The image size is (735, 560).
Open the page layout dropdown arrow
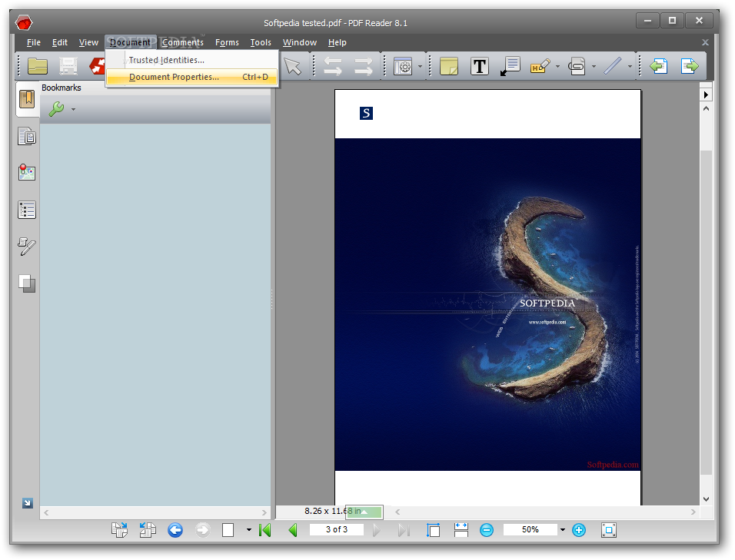click(249, 530)
